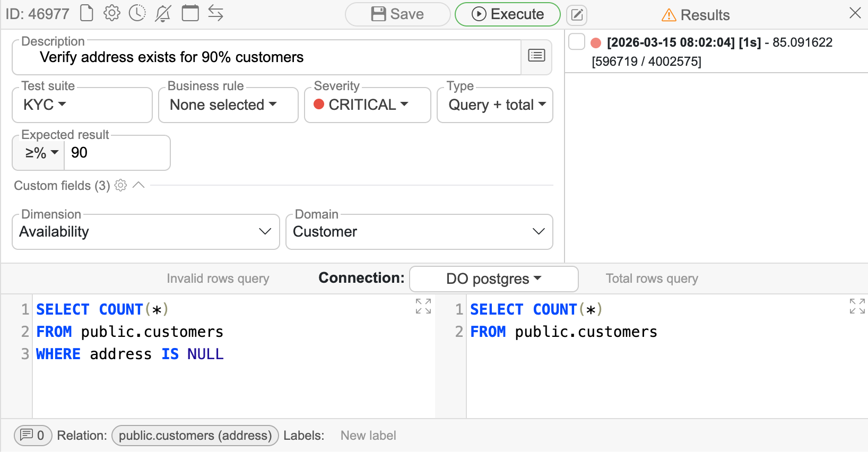This screenshot has width=868, height=452.
Task: Click the Expected result value field
Action: click(x=117, y=153)
